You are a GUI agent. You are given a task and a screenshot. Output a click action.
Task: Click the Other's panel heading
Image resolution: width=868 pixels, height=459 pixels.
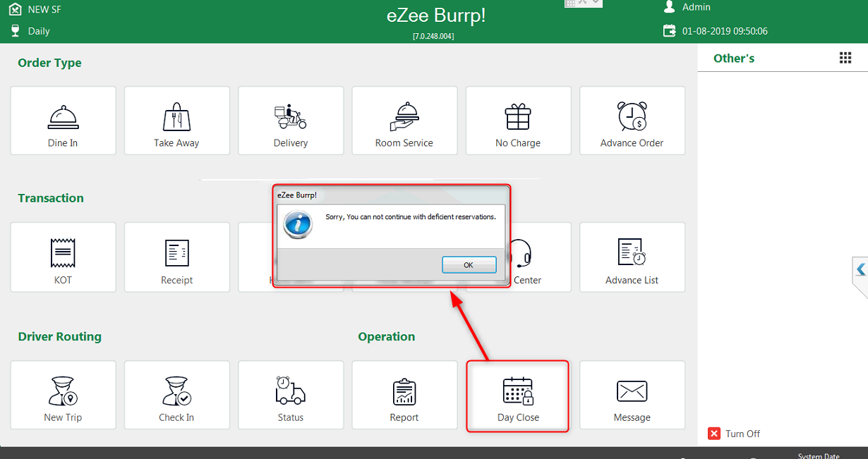734,59
